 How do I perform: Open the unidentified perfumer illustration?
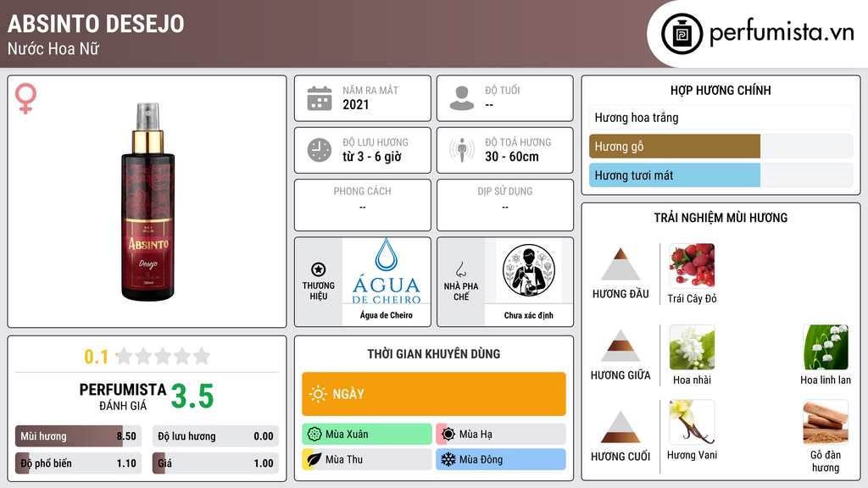[x=529, y=270]
